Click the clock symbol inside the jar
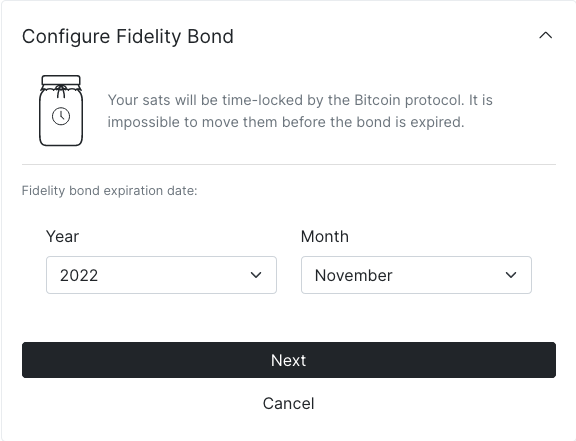The height and width of the screenshot is (441, 576). [x=61, y=116]
